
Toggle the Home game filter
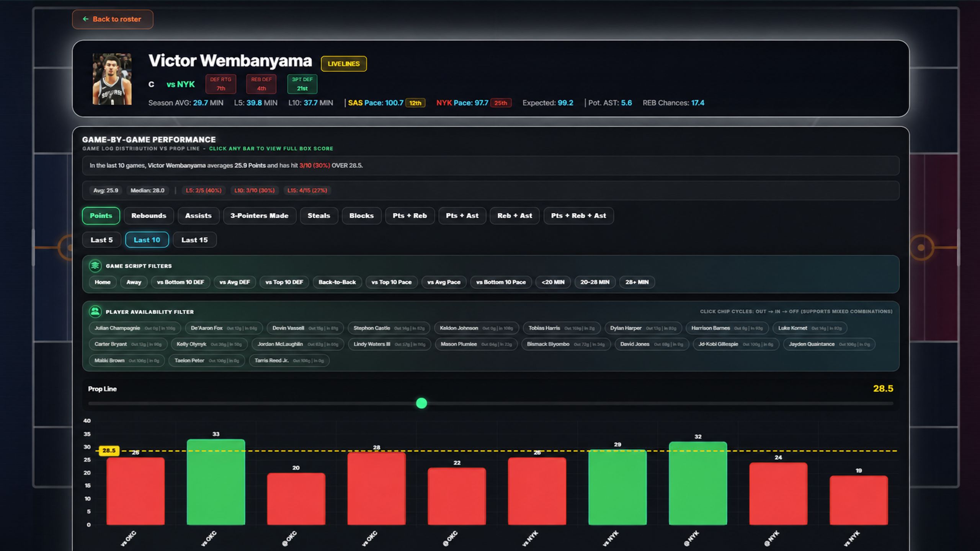click(103, 282)
